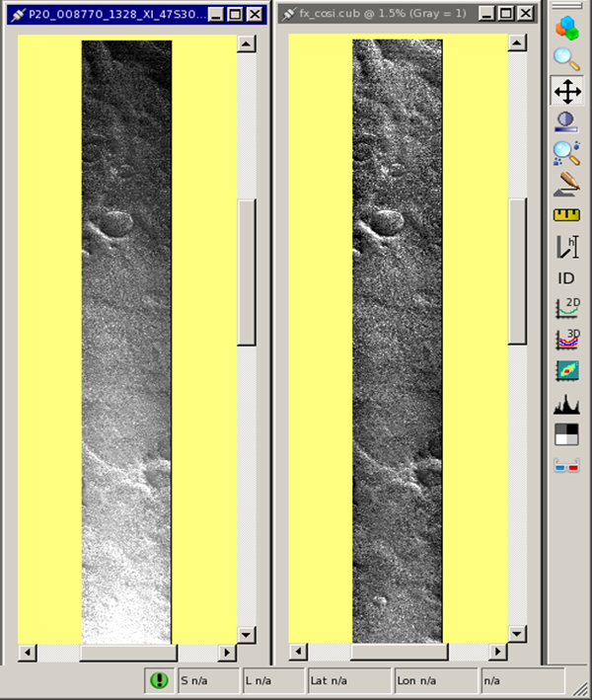Activate the Zoom magnifier tool

click(566, 59)
